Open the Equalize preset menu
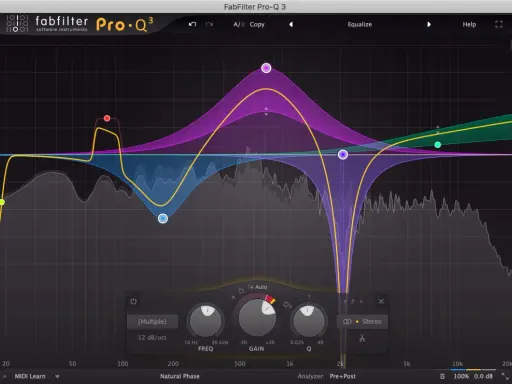The width and height of the screenshot is (512, 384). point(360,24)
